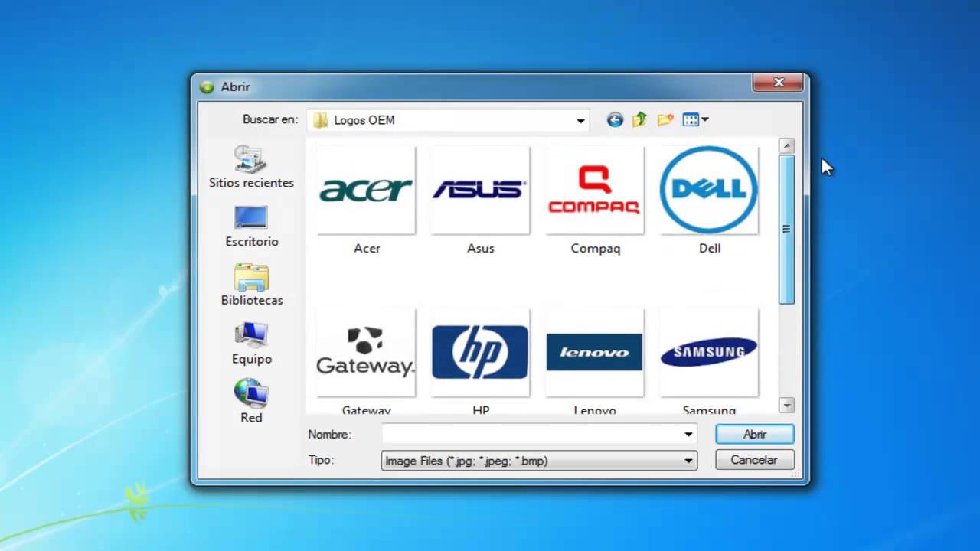Expand the Tipo file type dropdown
This screenshot has height=551, width=980.
tap(688, 461)
